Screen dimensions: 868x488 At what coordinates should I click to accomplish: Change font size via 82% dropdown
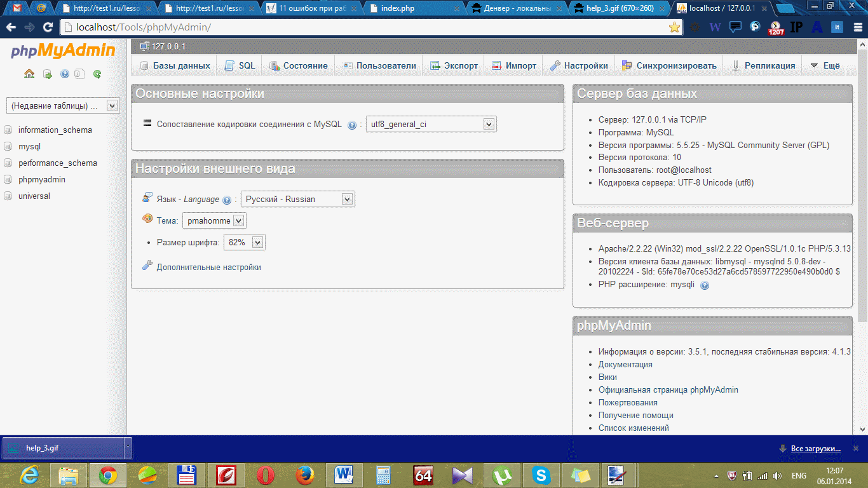click(244, 242)
